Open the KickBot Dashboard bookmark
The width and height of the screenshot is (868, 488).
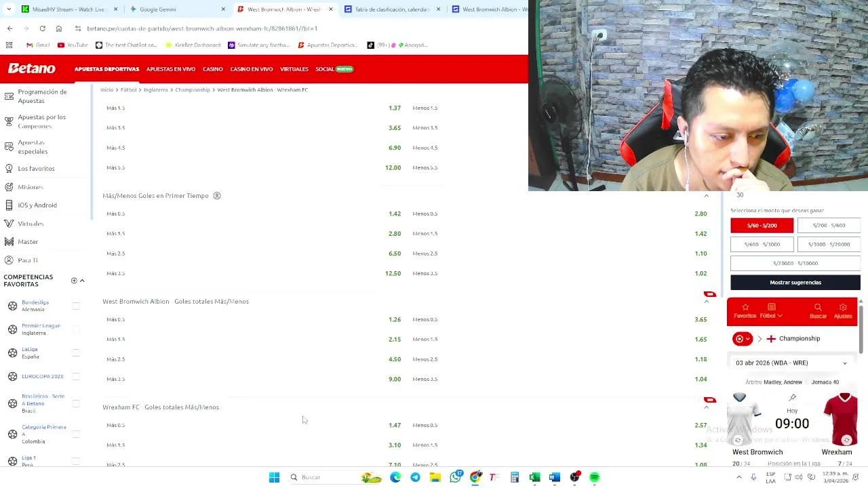click(193, 45)
